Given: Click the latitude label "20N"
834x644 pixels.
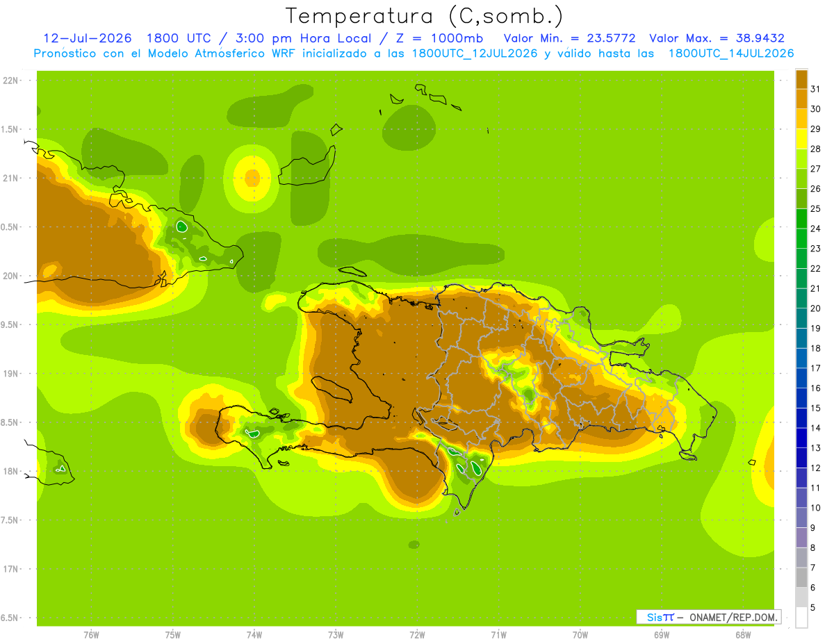Looking at the screenshot, I should click(x=11, y=276).
